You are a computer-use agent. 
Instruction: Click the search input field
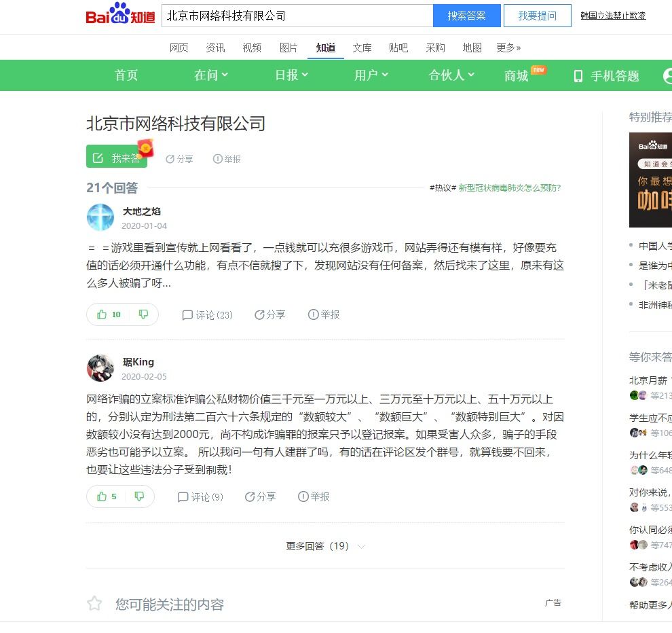297,16
